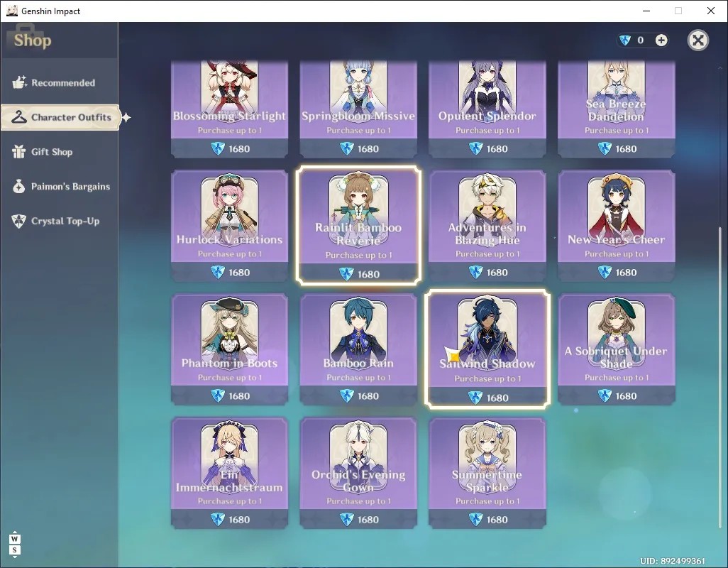Choose the Opulent Splendor outfit card
The width and height of the screenshot is (728, 568).
click(x=487, y=109)
